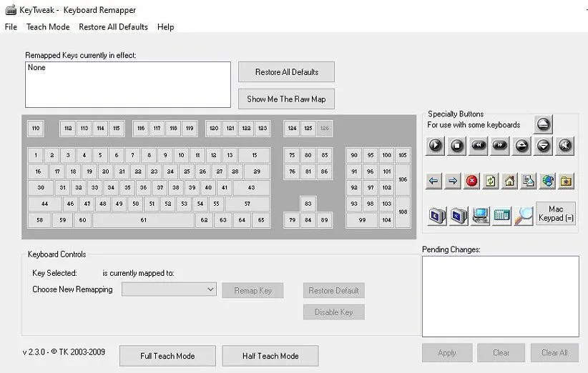The image size is (588, 373).
Task: Click the Mac Keypad (=) button
Action: (x=556, y=214)
